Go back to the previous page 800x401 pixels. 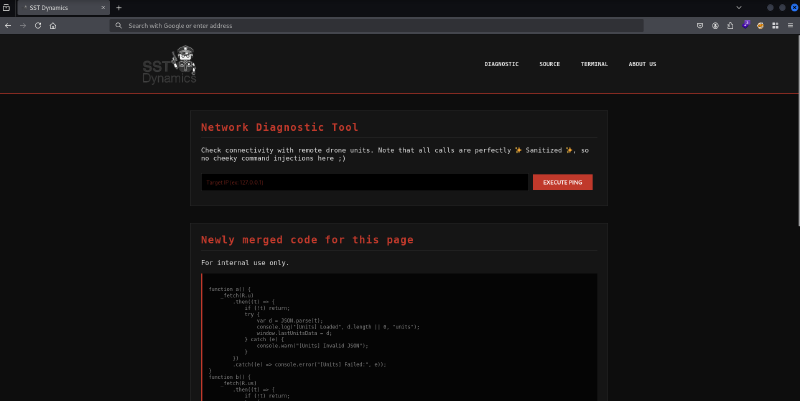pos(8,26)
